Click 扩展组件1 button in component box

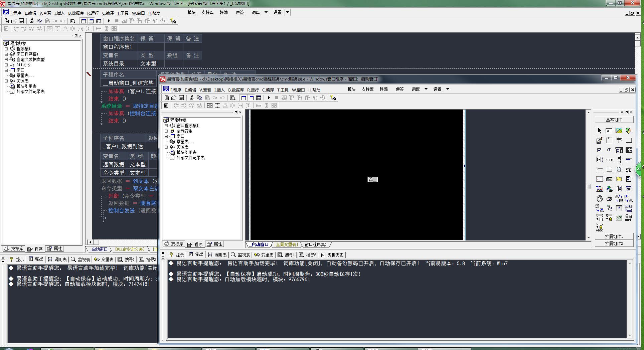[614, 236]
